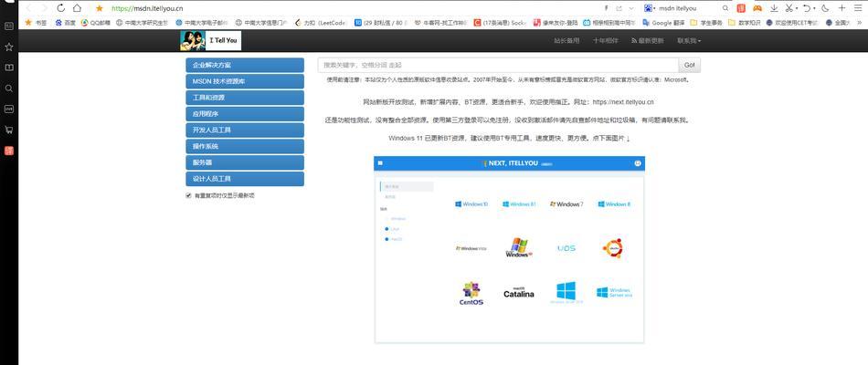Click the browser search box showing msdn itellyou

pyautogui.click(x=688, y=8)
